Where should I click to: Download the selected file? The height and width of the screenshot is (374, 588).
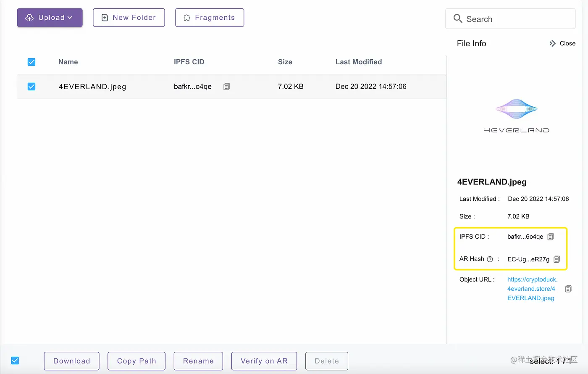point(72,361)
